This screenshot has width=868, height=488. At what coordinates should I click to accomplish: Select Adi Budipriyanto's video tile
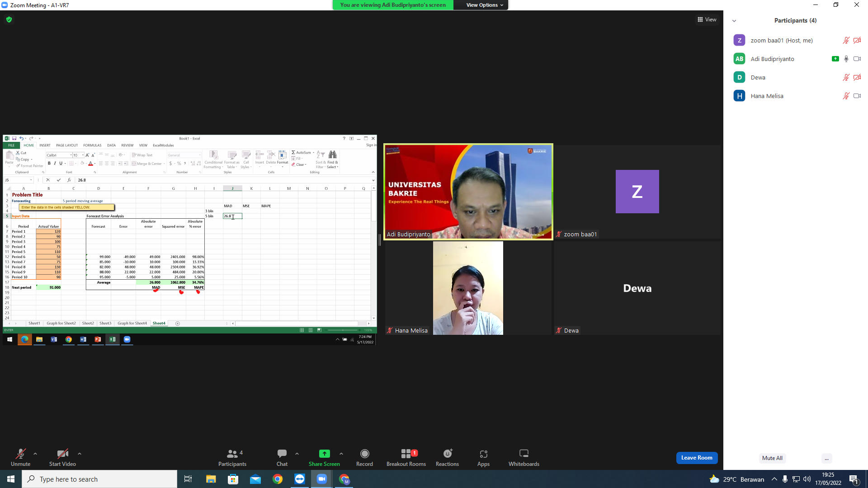tap(468, 192)
